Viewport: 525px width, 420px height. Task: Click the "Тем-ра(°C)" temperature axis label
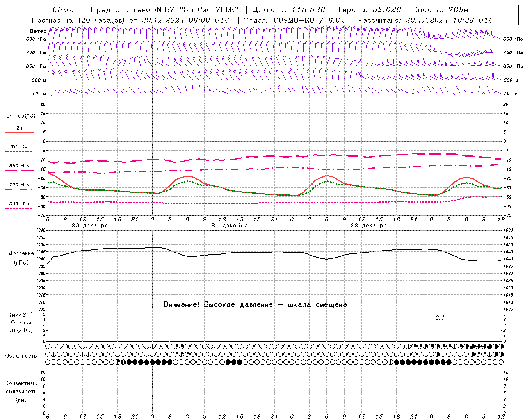tap(19, 116)
